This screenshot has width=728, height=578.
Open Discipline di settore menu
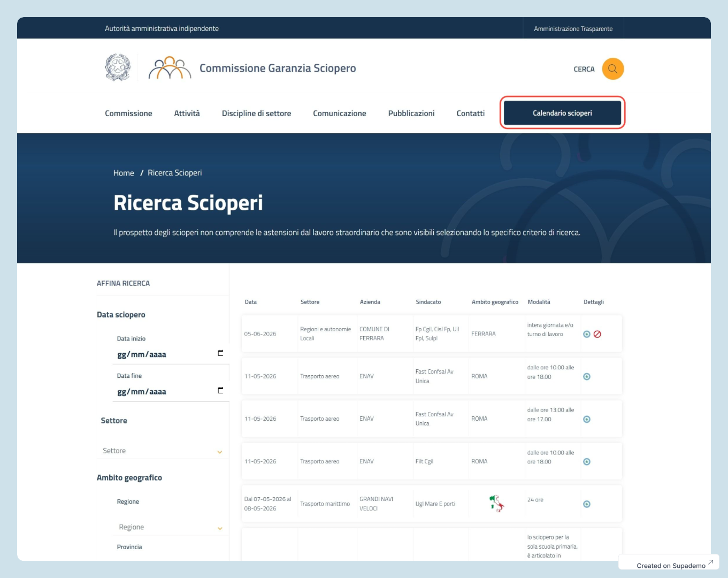coord(256,113)
